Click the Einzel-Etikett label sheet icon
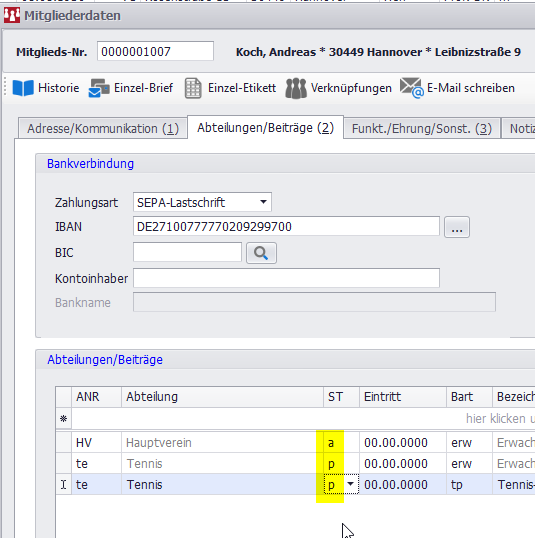535x538 pixels. 193,88
